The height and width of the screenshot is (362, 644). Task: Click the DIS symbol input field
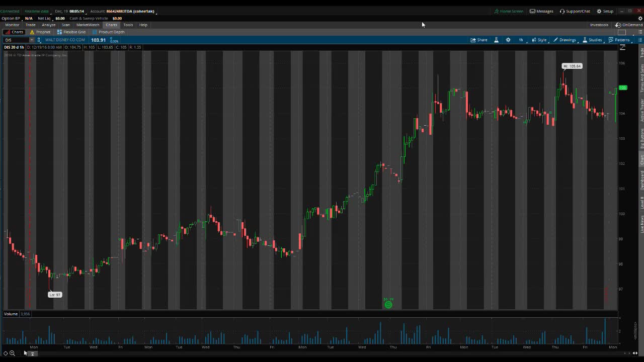pos(17,40)
